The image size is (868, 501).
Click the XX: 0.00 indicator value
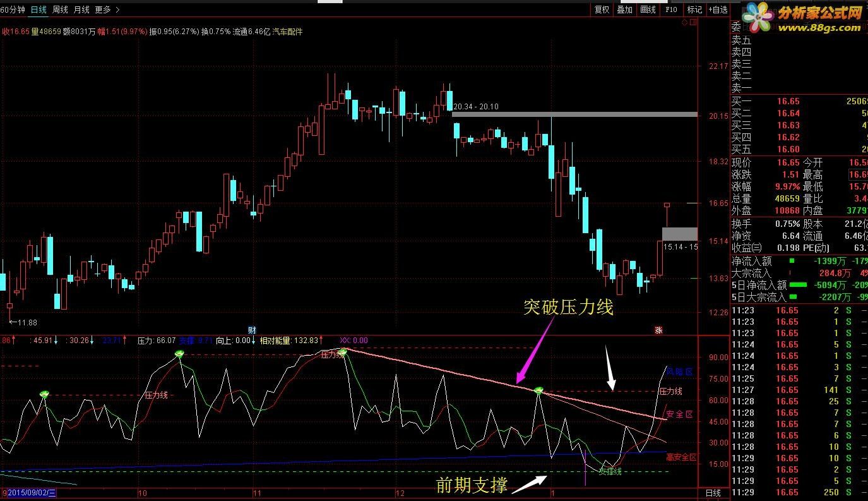point(354,341)
